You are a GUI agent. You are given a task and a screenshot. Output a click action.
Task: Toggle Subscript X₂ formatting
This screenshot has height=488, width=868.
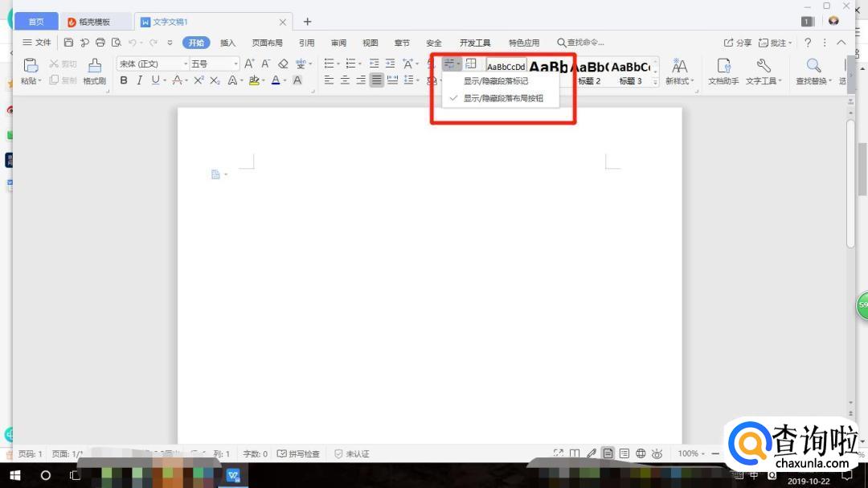pos(215,80)
